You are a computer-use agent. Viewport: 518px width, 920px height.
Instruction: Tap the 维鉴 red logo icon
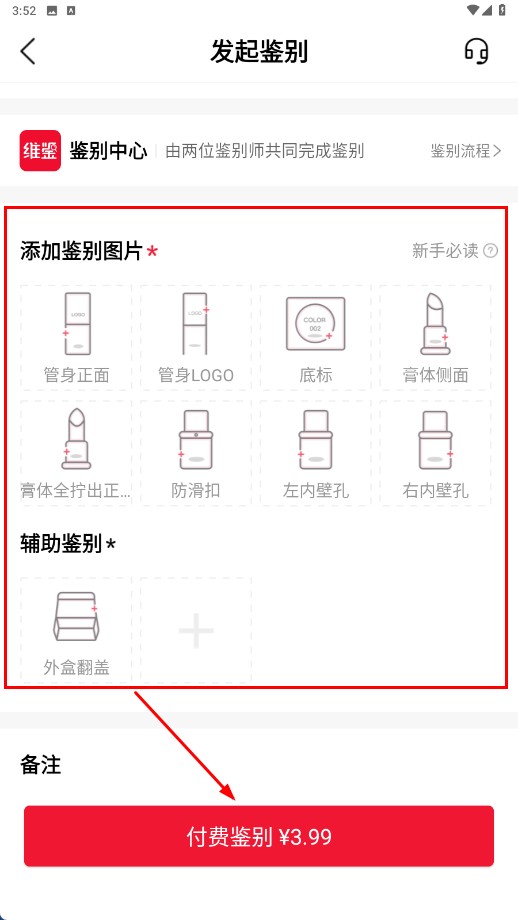point(40,151)
